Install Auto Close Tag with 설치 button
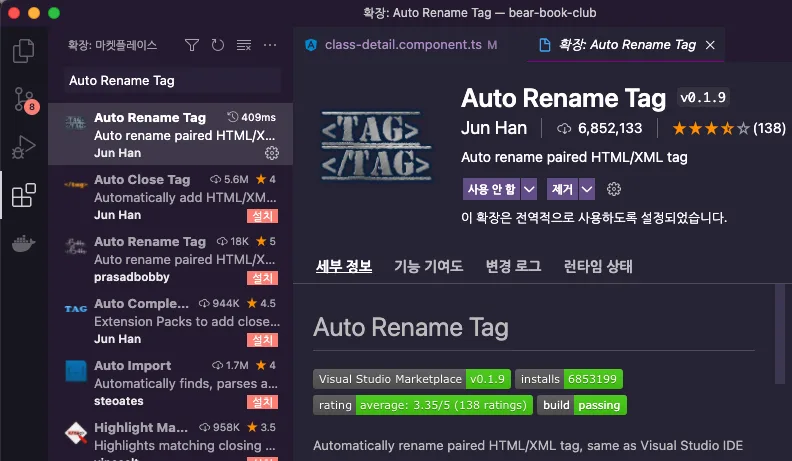The height and width of the screenshot is (461, 792). [x=262, y=216]
